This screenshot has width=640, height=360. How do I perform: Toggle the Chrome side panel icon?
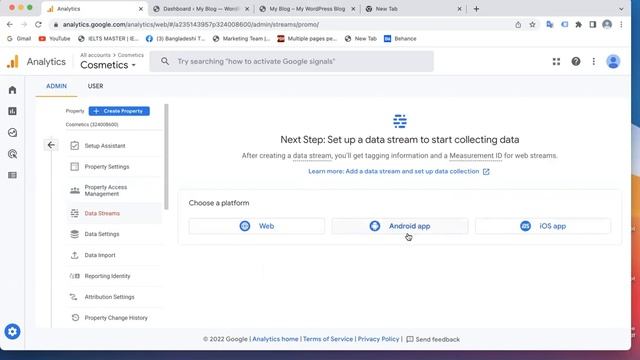click(x=593, y=24)
